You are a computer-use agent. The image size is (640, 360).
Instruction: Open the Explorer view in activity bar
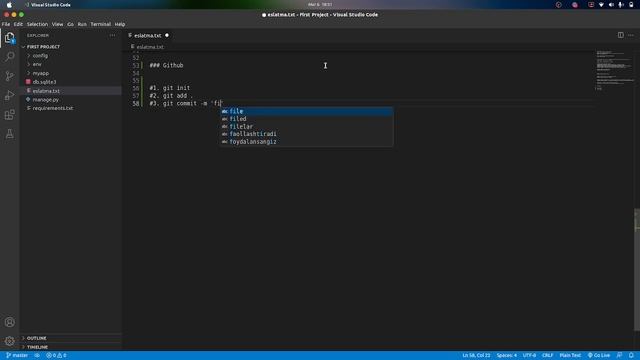9,38
